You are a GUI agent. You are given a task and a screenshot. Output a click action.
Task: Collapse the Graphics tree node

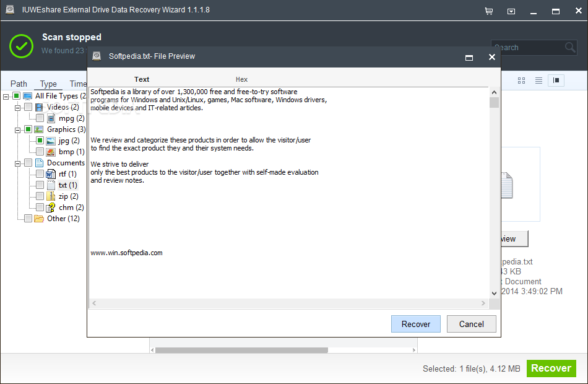tap(17, 130)
